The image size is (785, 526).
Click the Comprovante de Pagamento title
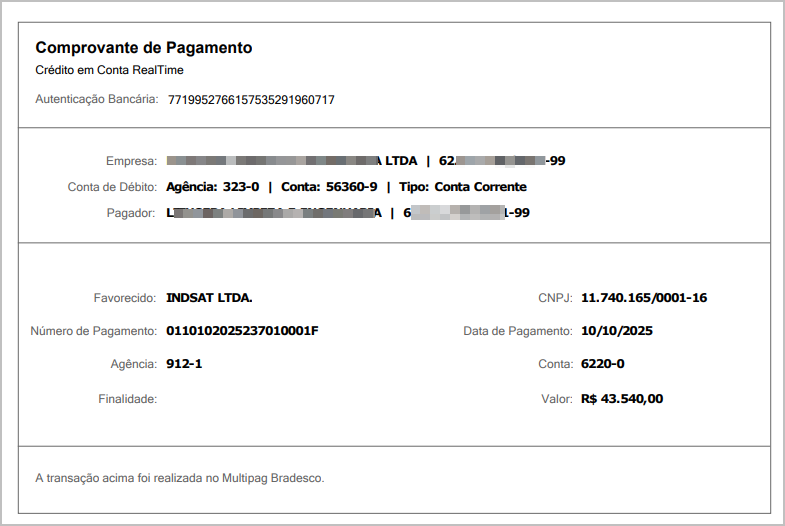(x=143, y=48)
